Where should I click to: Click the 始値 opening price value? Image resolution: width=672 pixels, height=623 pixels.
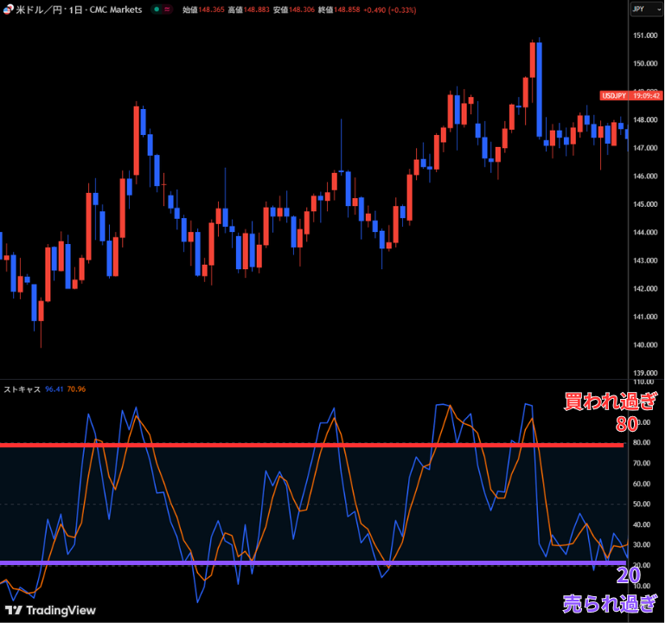(212, 10)
